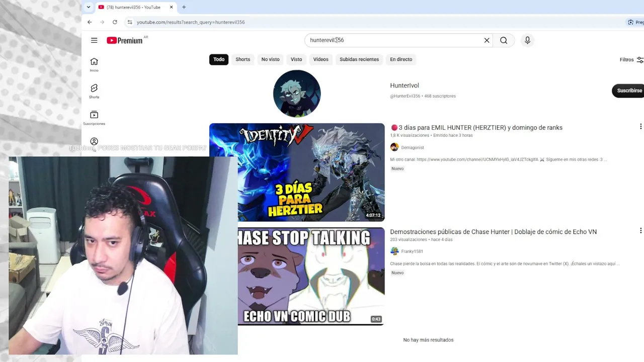
Task: Select the Visto filter chip
Action: point(296,59)
